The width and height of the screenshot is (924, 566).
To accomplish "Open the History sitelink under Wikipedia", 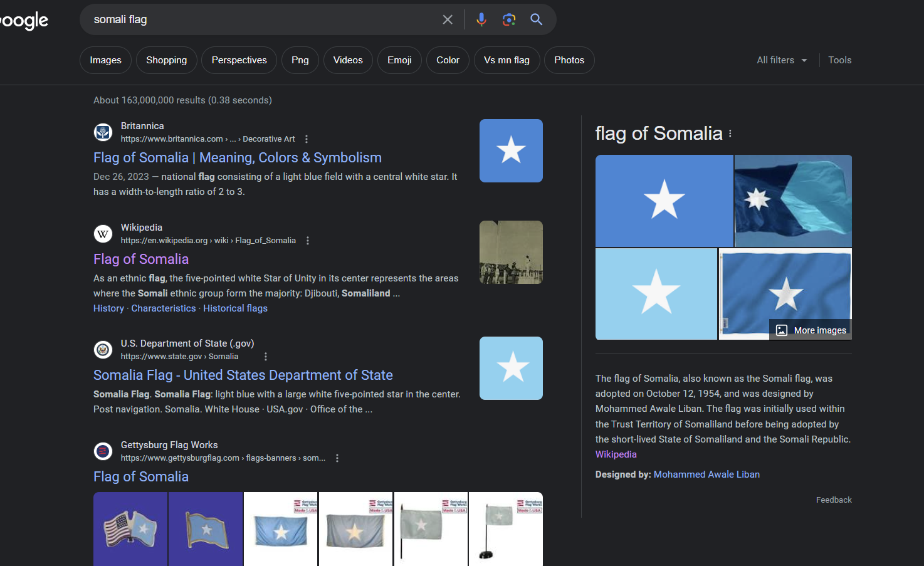I will click(x=108, y=308).
